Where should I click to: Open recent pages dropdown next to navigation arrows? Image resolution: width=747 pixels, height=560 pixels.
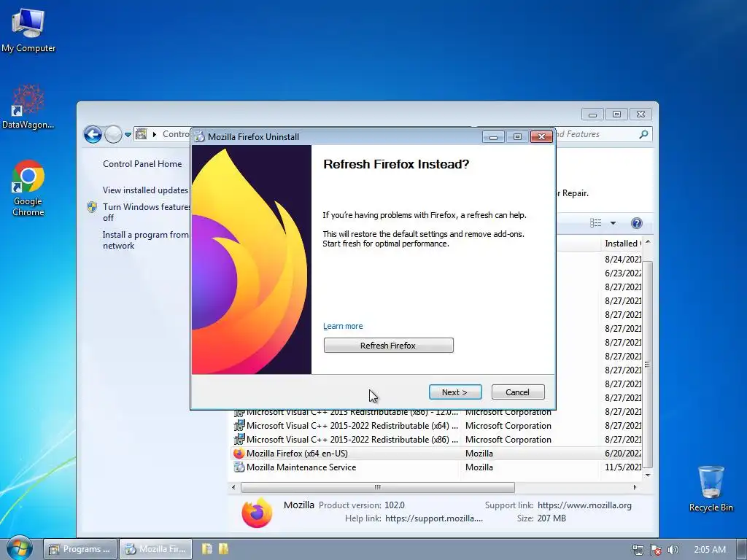pos(128,135)
